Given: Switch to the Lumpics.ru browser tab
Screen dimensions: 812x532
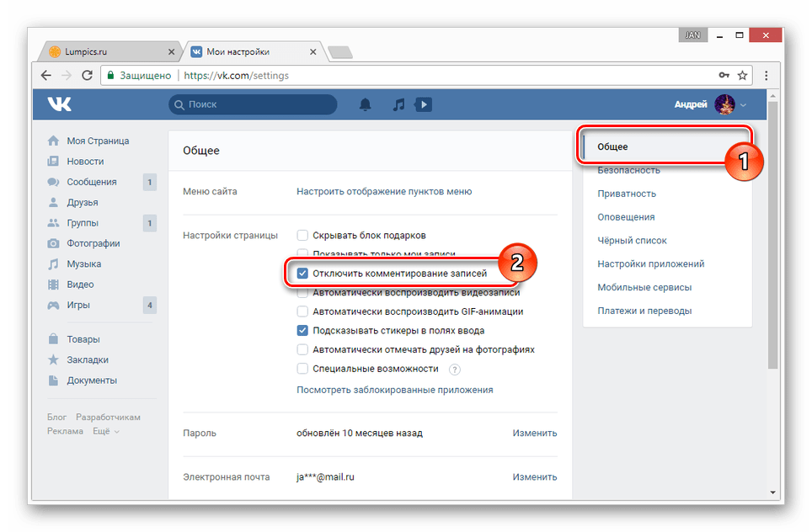Looking at the screenshot, I should (110, 51).
